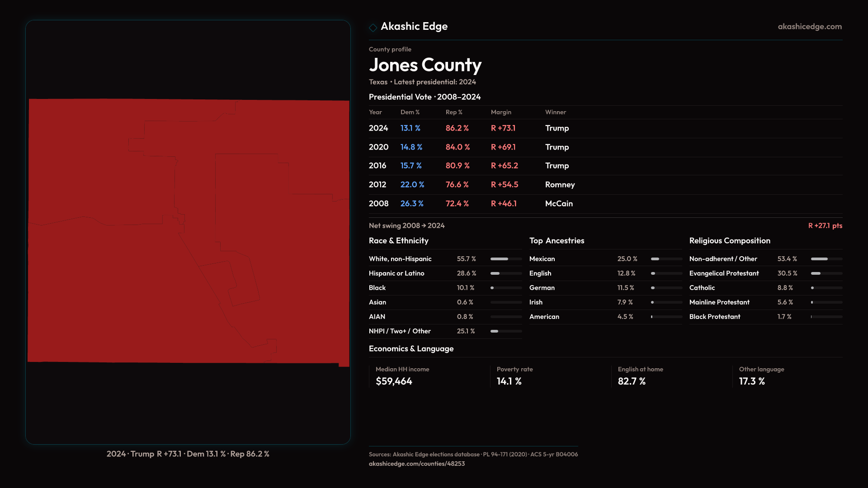Screen dimensions: 868x488
Task: Click the Religious Composition section heading
Action: [729, 241]
